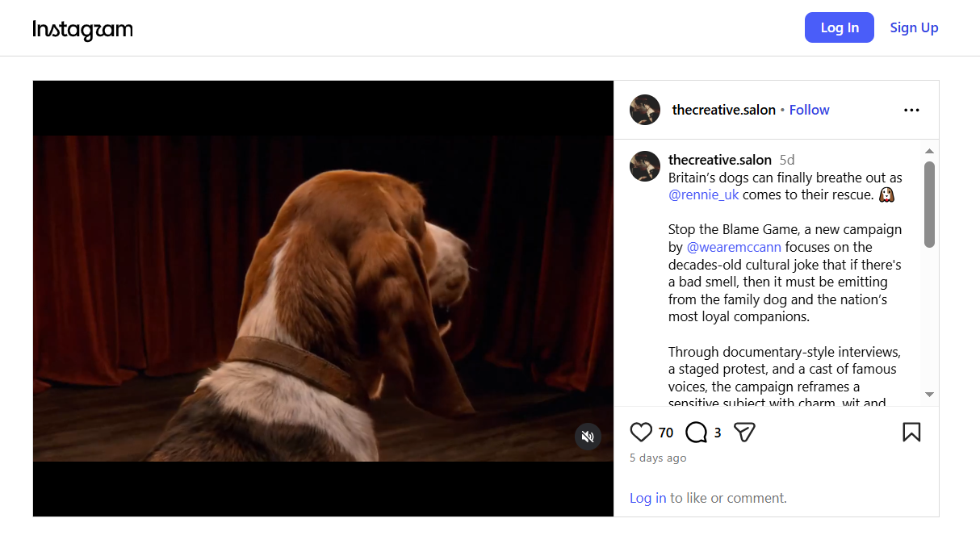Save the post with the bookmark icon

tap(911, 433)
